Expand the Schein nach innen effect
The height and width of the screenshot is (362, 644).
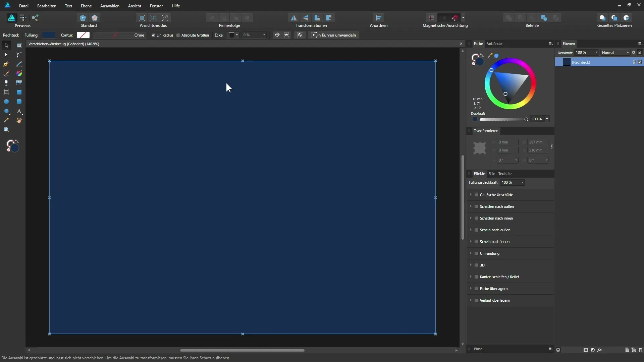pyautogui.click(x=471, y=242)
